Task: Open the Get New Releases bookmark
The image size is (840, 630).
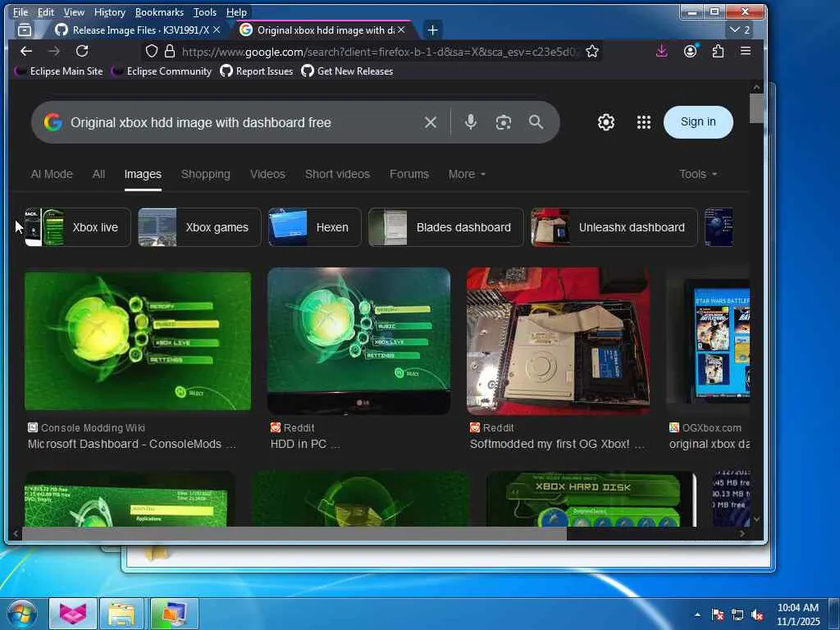Action: pyautogui.click(x=347, y=71)
